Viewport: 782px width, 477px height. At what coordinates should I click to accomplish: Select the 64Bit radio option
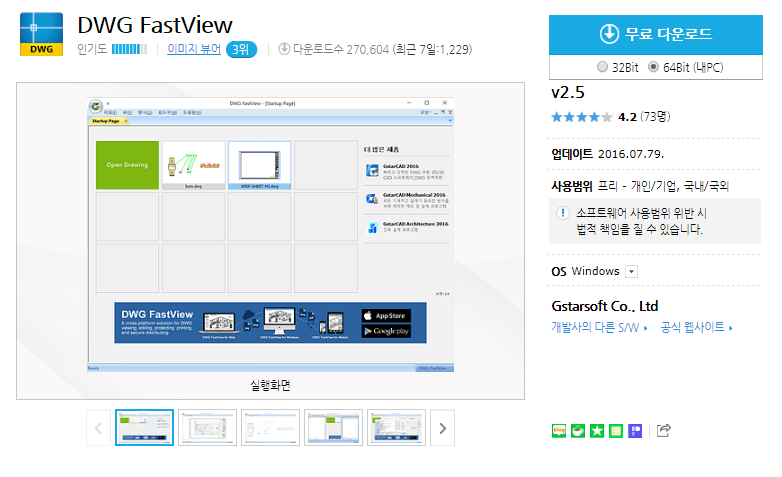point(654,67)
